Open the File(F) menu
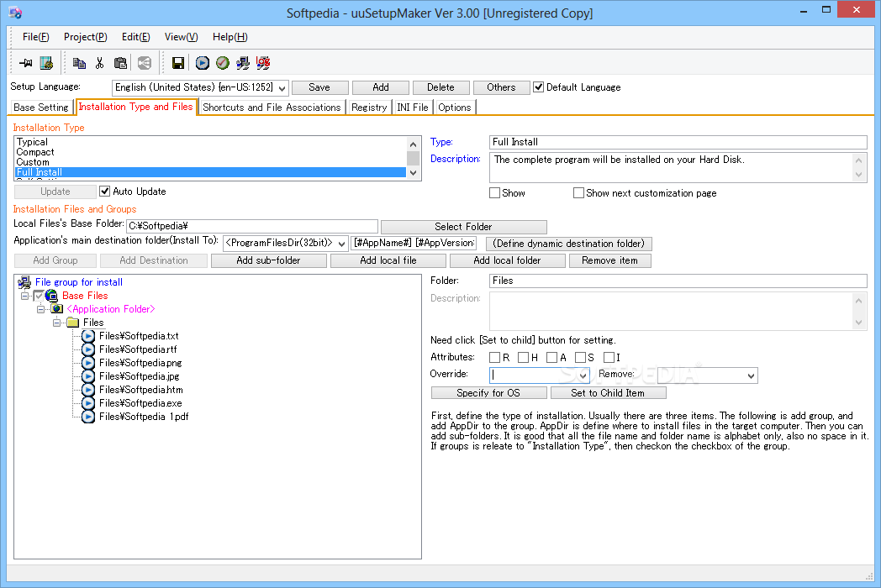 point(36,37)
